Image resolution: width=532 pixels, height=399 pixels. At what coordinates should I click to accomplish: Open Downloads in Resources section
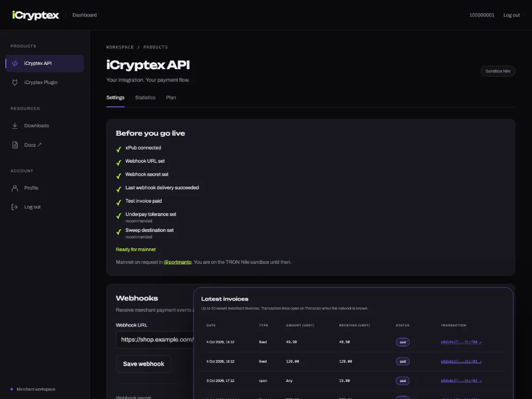(45, 126)
